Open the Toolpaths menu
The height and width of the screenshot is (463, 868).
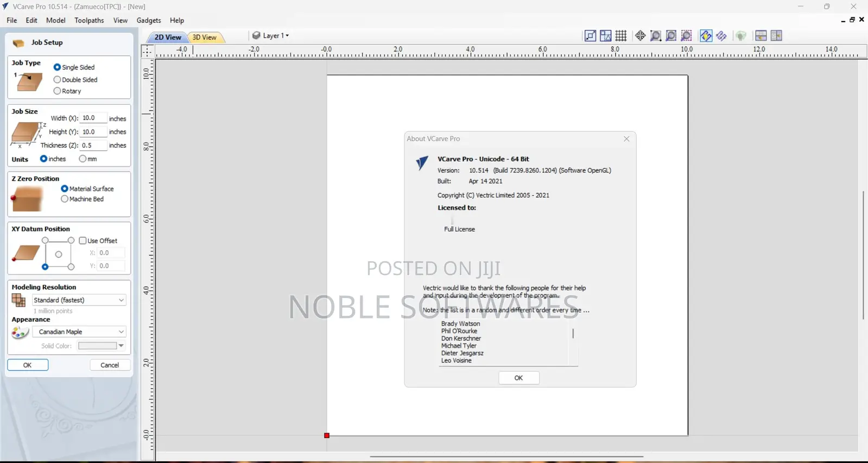click(x=89, y=21)
